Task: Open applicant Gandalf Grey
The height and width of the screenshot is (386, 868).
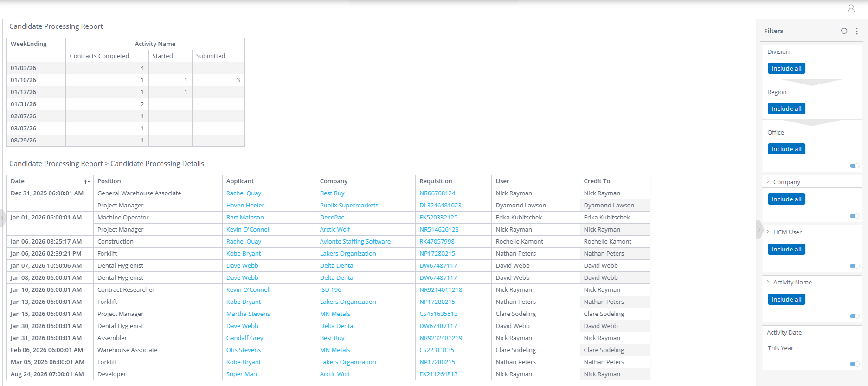Action: click(x=244, y=338)
